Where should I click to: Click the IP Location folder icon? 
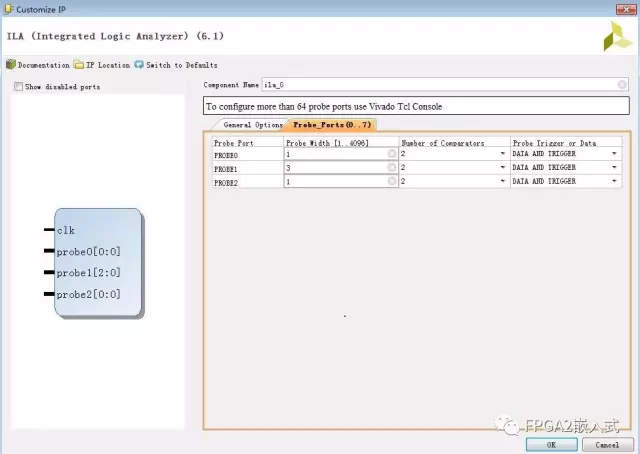tap(79, 65)
